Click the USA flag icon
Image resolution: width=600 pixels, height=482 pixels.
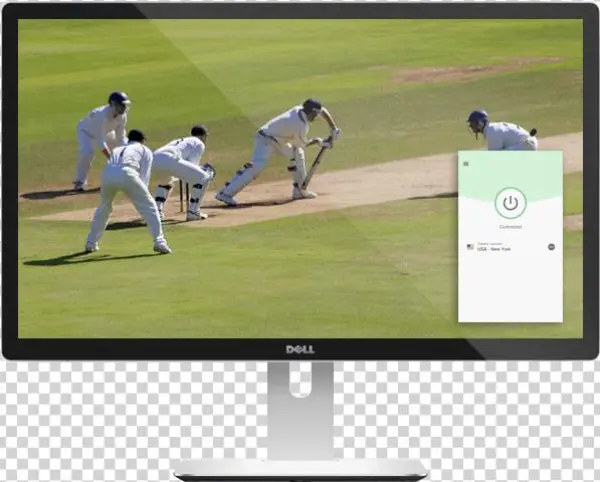pos(470,247)
